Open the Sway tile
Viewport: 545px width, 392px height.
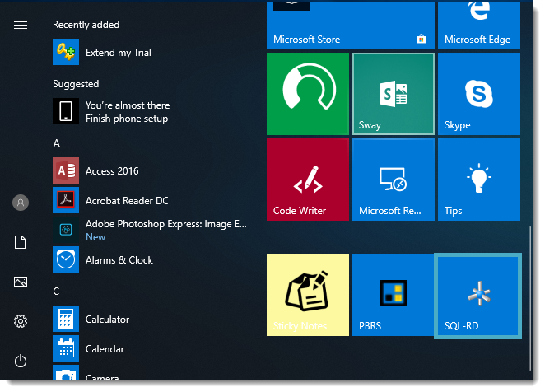tap(394, 94)
